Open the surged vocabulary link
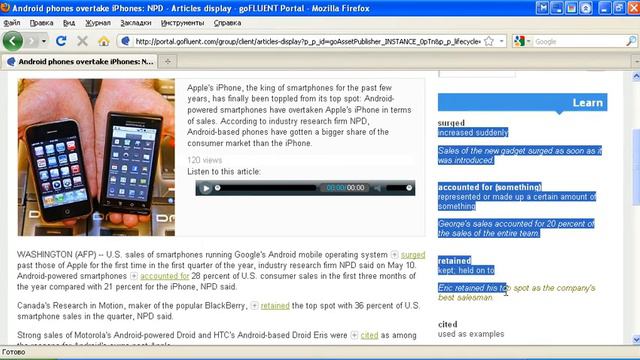Image resolution: width=640 pixels, height=360 pixels. click(x=413, y=255)
